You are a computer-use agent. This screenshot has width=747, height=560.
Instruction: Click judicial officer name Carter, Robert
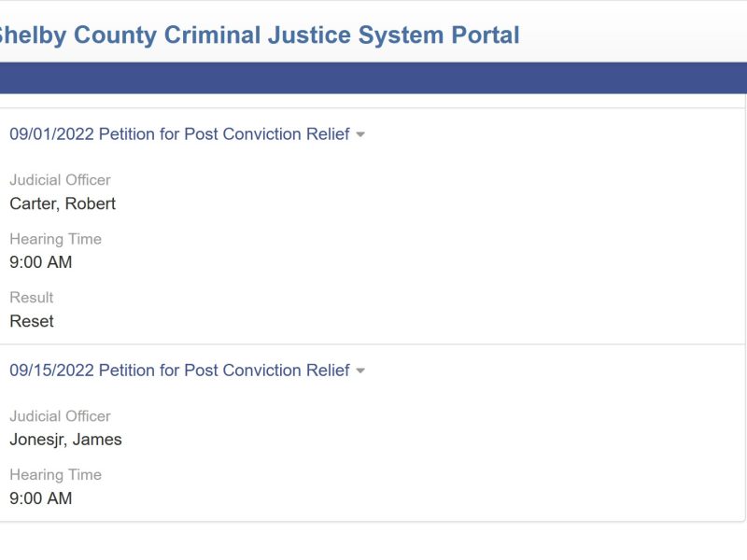(63, 203)
